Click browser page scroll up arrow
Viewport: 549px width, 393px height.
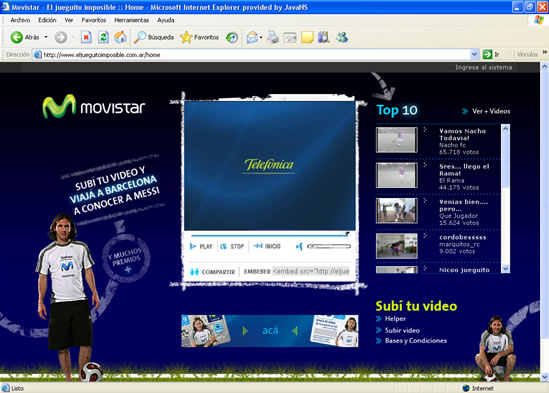click(544, 66)
